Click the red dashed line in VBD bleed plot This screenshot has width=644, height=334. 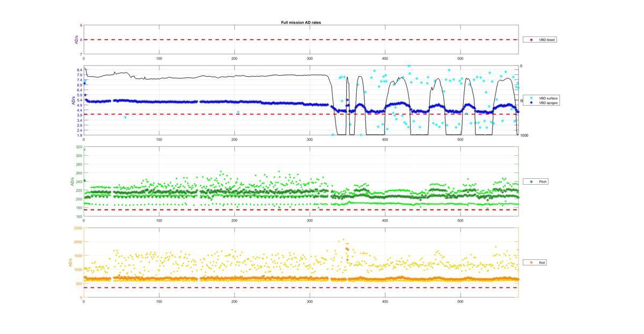pos(301,40)
